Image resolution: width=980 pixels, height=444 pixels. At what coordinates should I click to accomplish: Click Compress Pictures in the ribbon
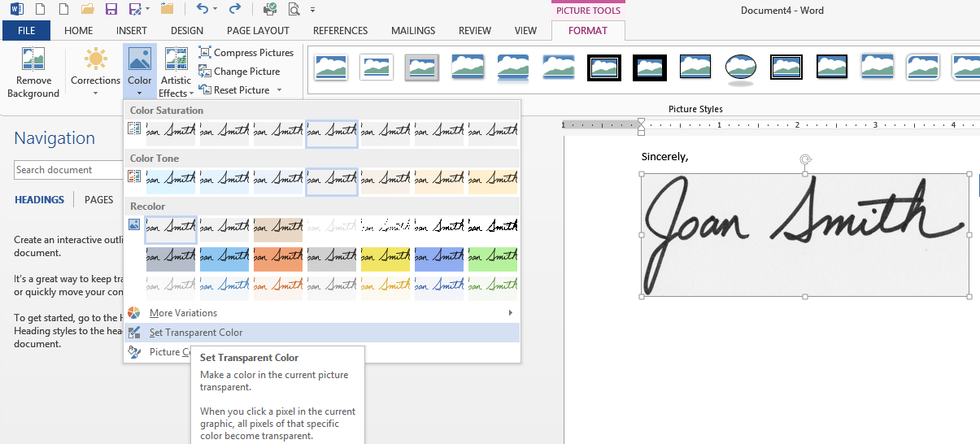coord(246,53)
